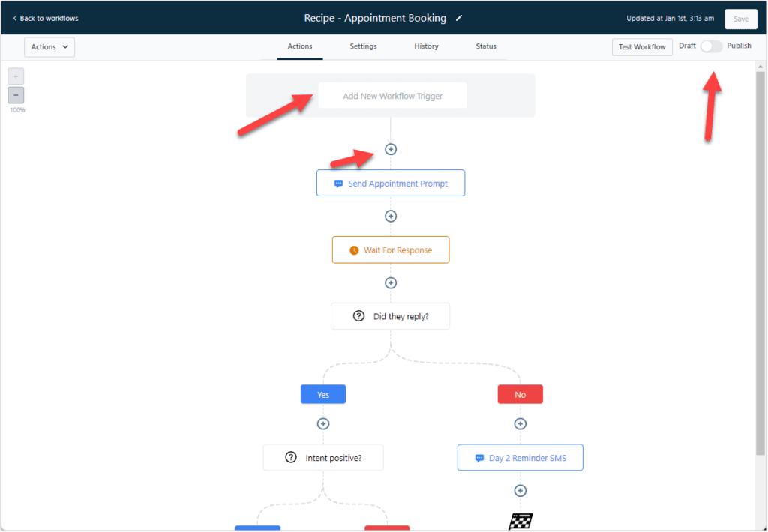
Task: Switch to the Settings tab
Action: [x=364, y=46]
